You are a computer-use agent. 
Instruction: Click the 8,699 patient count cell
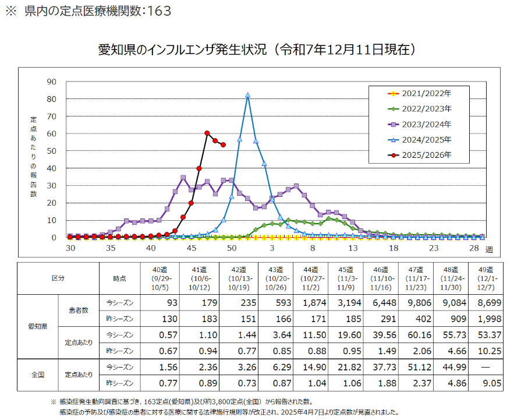[x=481, y=302]
